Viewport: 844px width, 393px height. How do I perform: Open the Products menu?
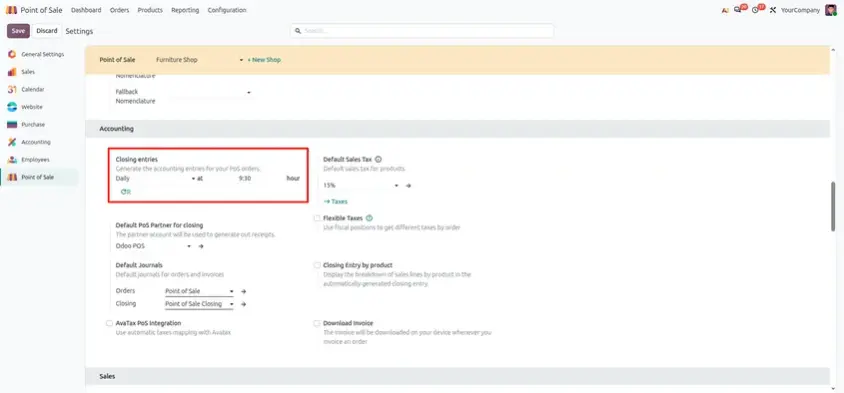[150, 10]
